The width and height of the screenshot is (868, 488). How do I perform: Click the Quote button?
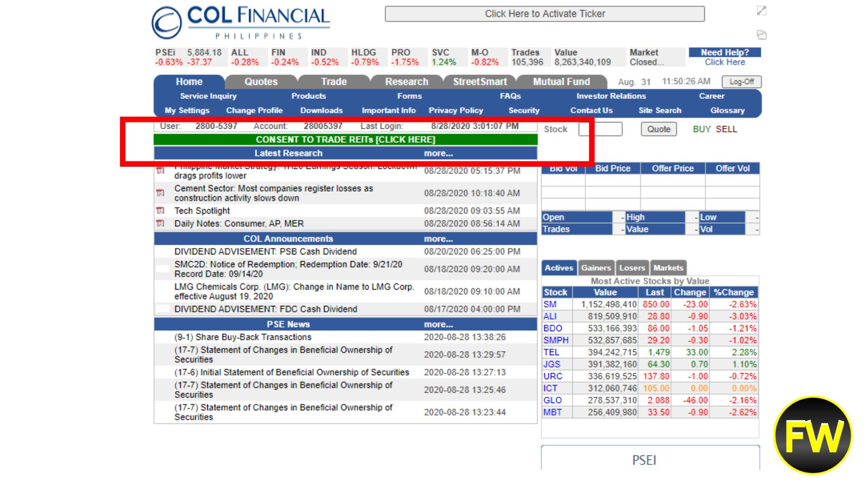[659, 129]
